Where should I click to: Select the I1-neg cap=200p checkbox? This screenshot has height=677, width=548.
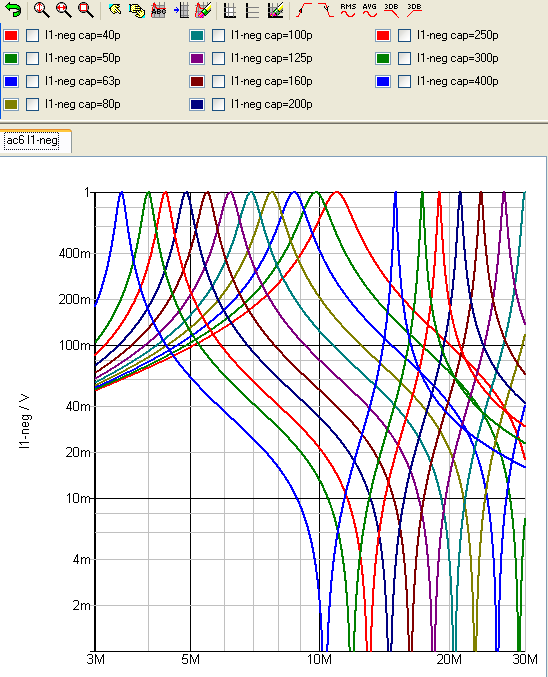click(219, 104)
